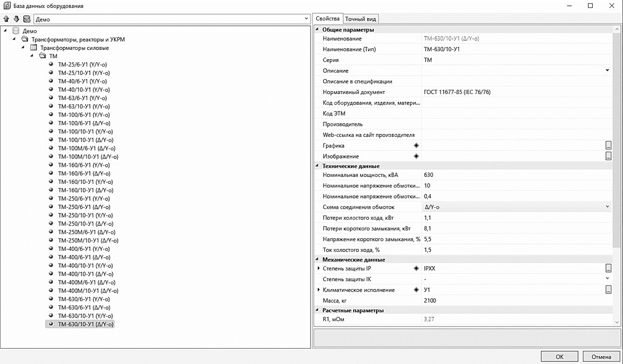Click the diamond marker beside Графика
Image resolution: width=623 pixels, height=364 pixels.
pos(416,146)
